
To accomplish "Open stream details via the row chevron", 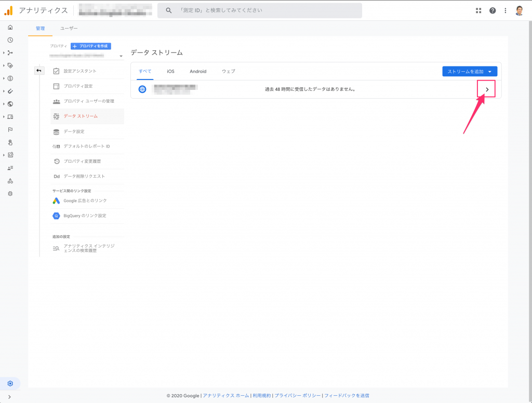I will point(487,89).
